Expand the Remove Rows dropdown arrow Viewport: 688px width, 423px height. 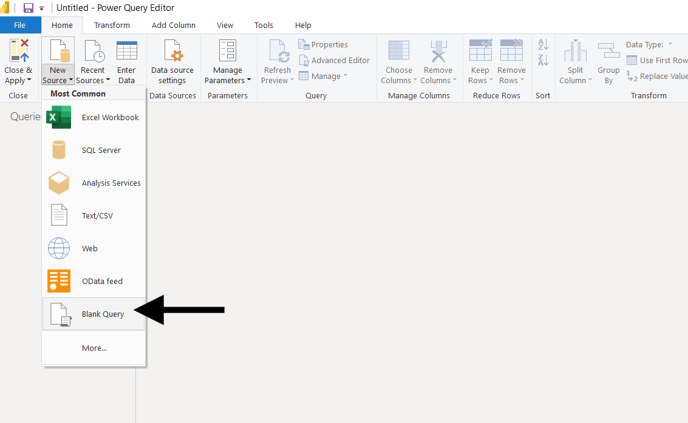tap(522, 80)
